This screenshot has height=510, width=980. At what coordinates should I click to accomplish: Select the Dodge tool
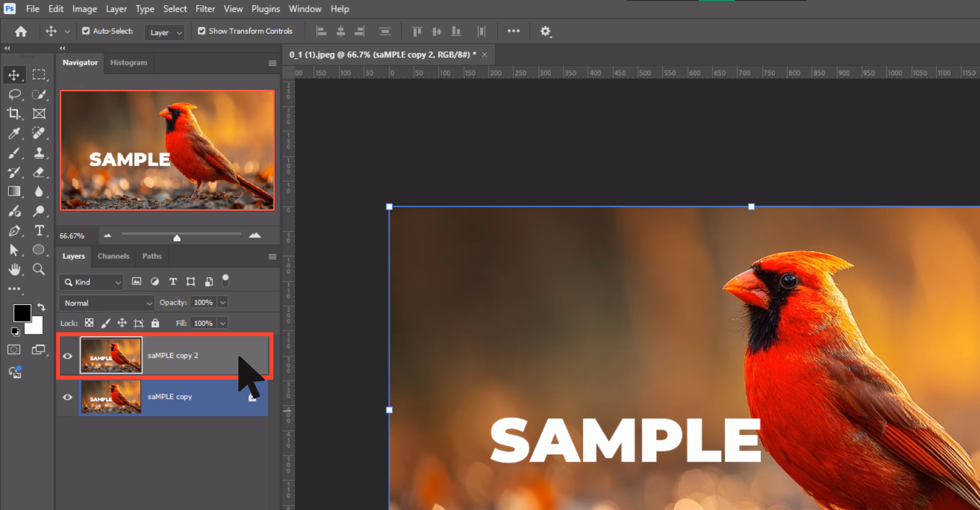38,211
